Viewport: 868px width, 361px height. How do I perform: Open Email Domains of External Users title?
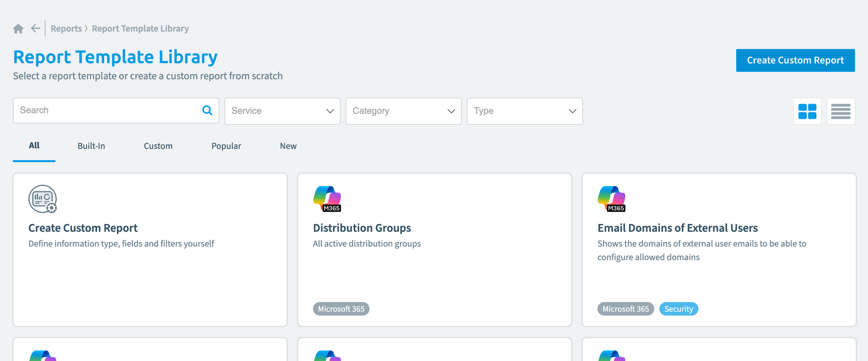(677, 228)
